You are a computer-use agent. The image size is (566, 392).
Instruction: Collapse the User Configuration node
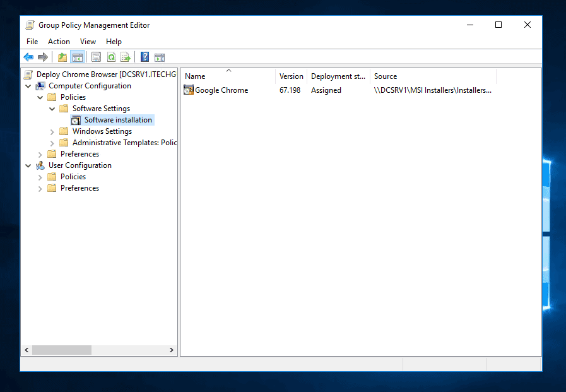tap(28, 165)
